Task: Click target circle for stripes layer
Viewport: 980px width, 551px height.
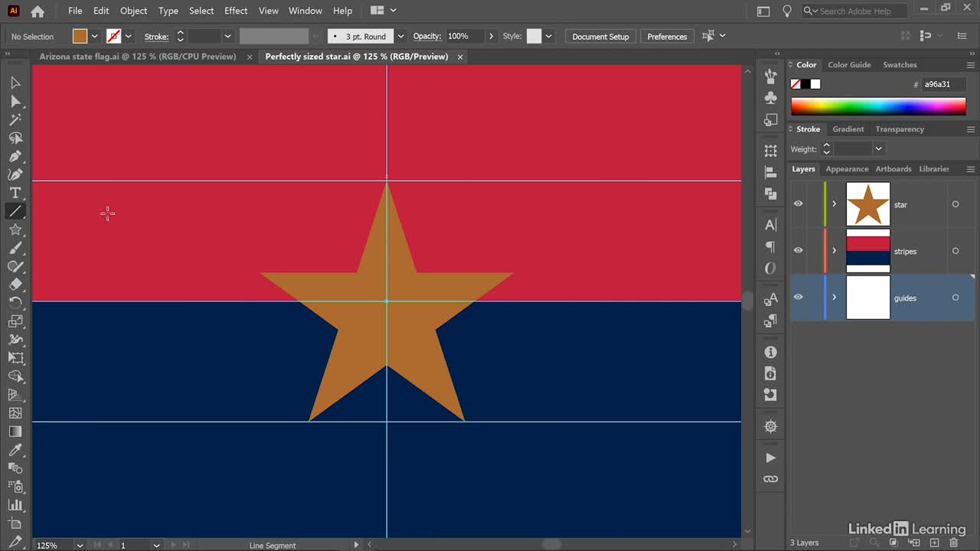Action: click(955, 251)
